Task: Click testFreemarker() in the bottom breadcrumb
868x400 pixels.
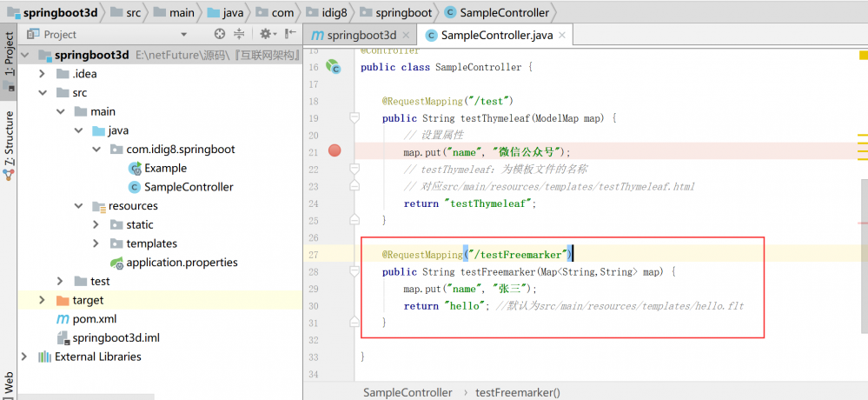Action: (517, 393)
